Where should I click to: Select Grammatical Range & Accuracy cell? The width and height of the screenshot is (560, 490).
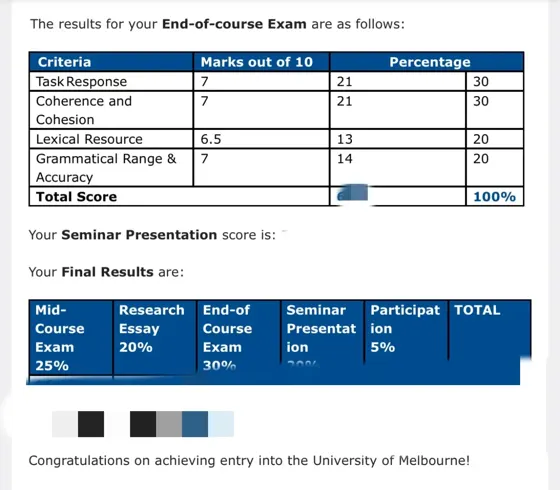pyautogui.click(x=111, y=168)
